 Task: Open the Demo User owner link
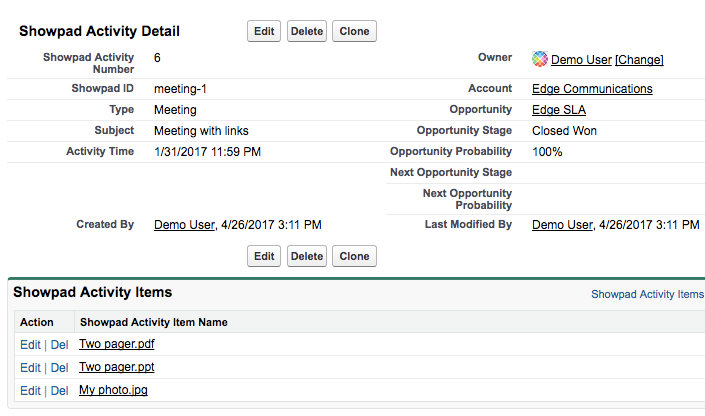tap(581, 59)
